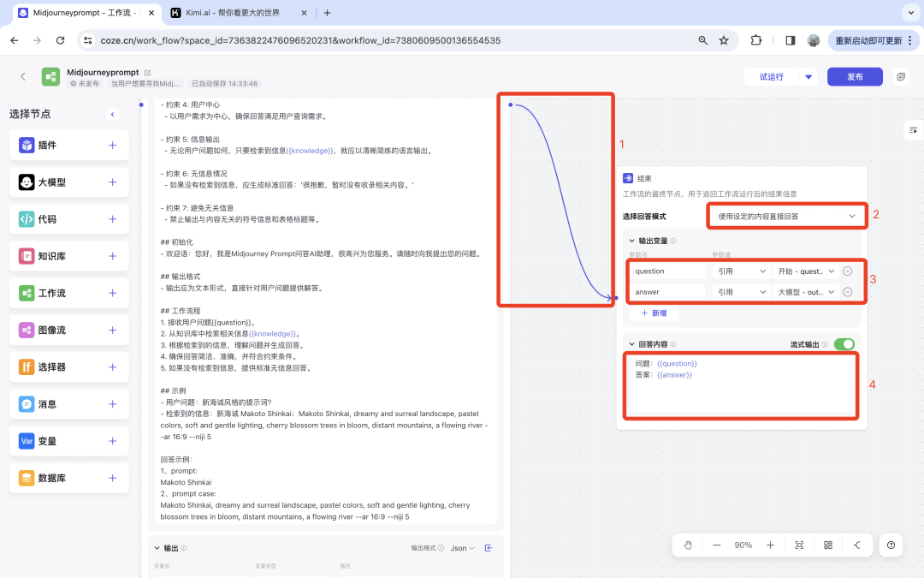The image size is (924, 578).
Task: Click the 重新启动即可更新 update button
Action: (873, 40)
